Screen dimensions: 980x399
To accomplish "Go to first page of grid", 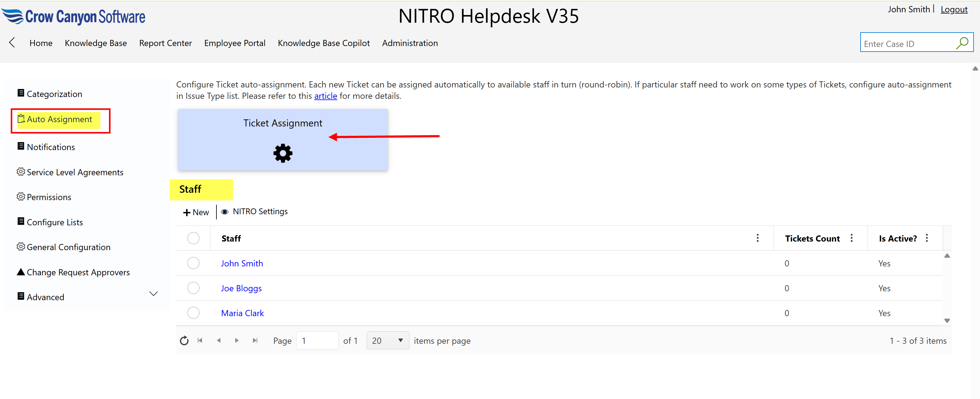I will tap(200, 340).
